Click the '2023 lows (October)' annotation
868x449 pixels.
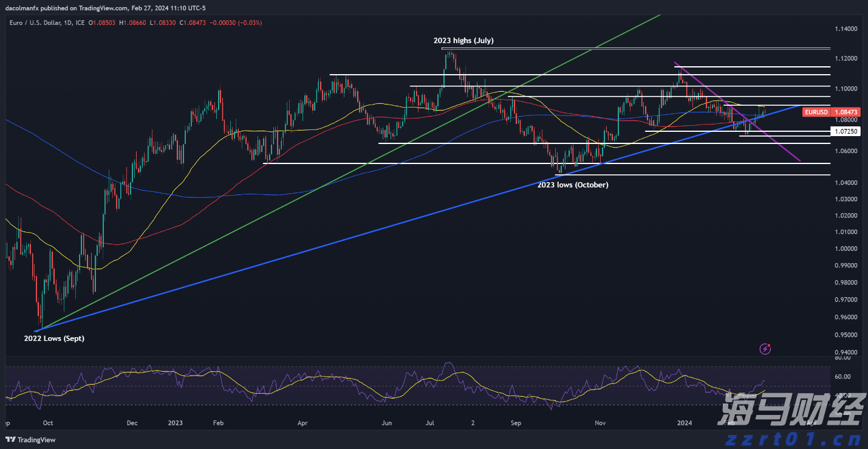(572, 185)
